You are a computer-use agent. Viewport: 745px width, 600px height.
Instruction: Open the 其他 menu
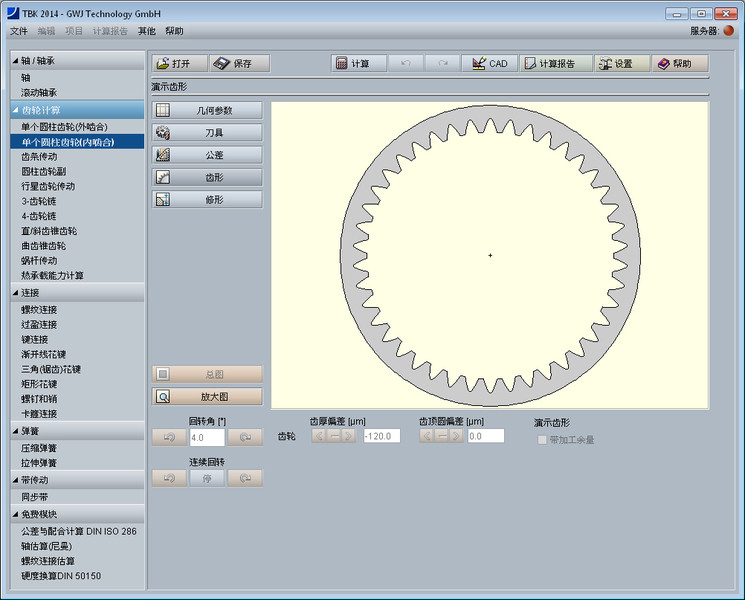click(146, 31)
